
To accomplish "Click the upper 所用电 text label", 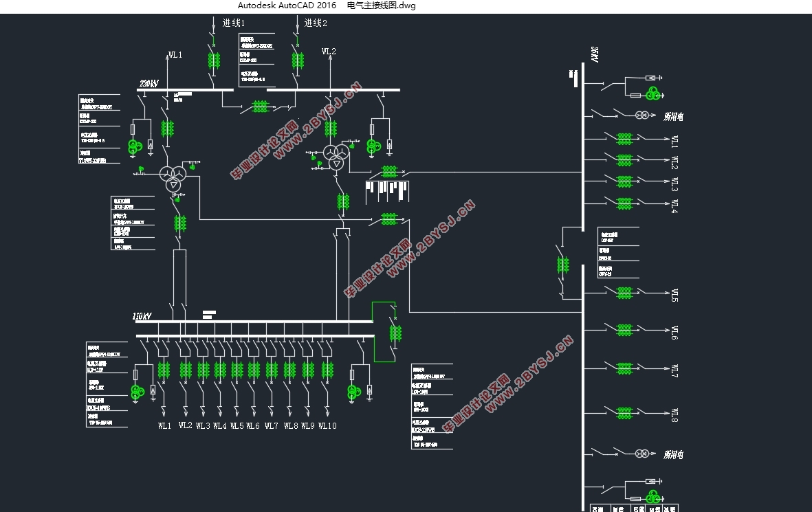I will point(673,116).
